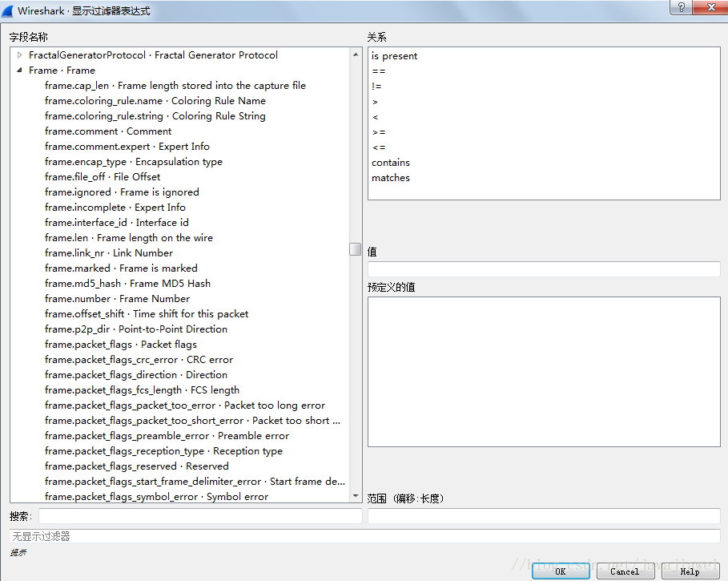Click the field list scrollbar up arrow
The height and width of the screenshot is (581, 728).
coord(356,54)
